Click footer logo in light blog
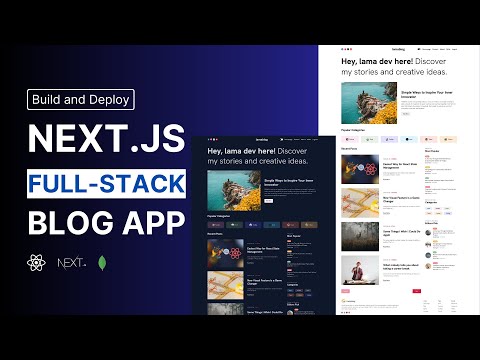Image resolution: width=480 pixels, height=360 pixels. 348,301
